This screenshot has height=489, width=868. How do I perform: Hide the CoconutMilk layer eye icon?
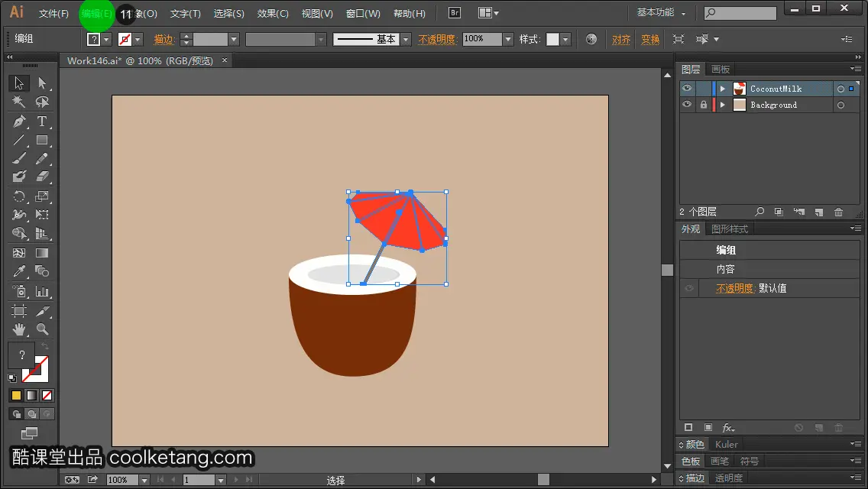point(687,89)
